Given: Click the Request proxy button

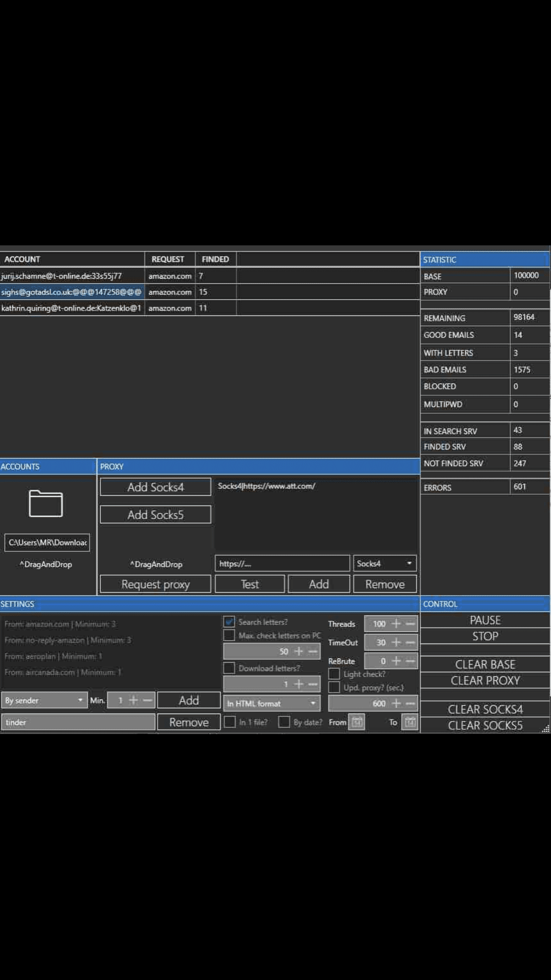Looking at the screenshot, I should point(155,584).
